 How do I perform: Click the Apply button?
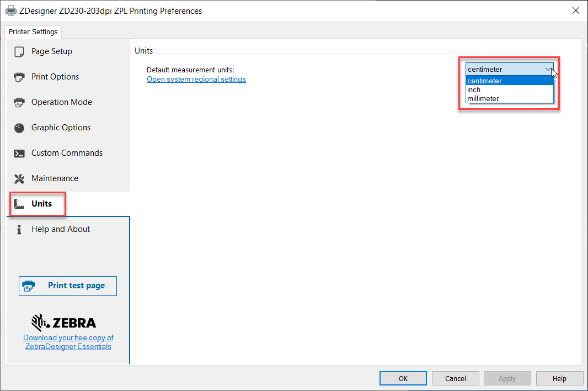507,378
